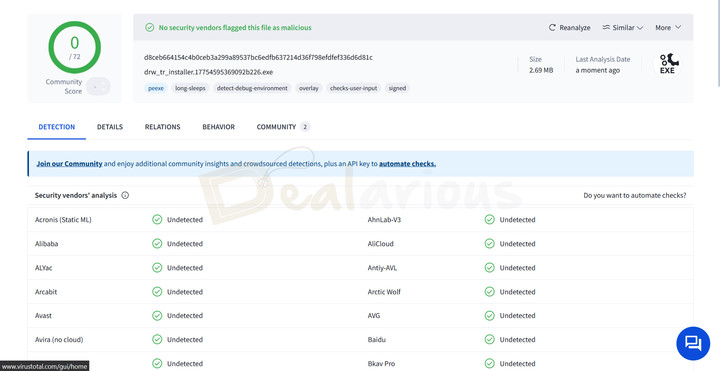This screenshot has width=720, height=371.
Task: Click the green check icon in the banner
Action: point(149,28)
